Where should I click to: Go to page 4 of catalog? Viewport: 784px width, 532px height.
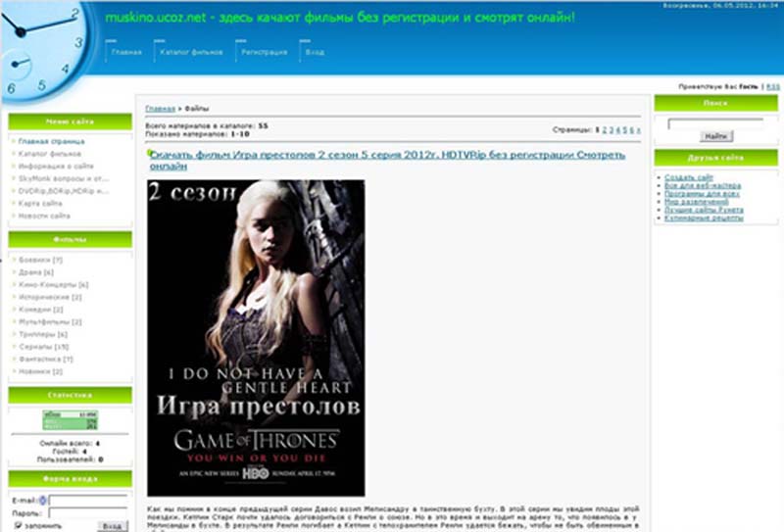click(618, 130)
